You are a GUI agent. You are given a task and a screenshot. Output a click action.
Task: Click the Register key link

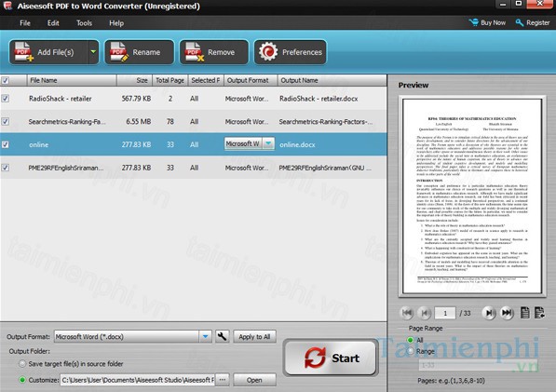[x=533, y=22]
